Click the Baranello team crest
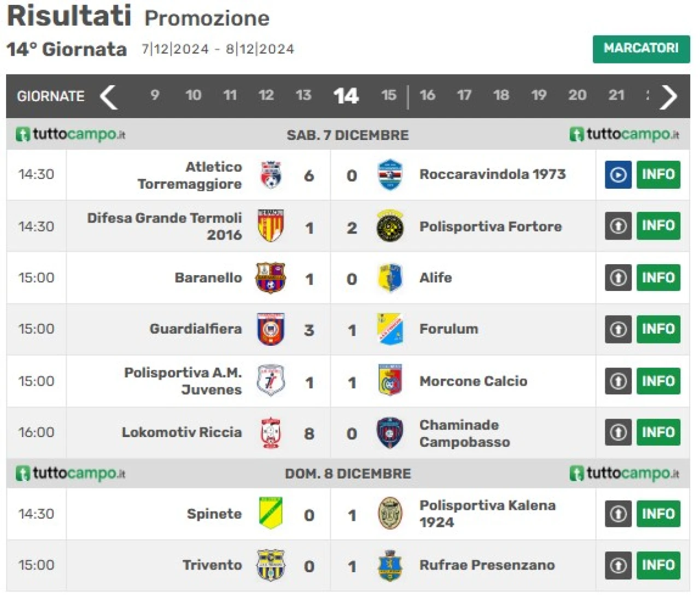700x599 pixels. pyautogui.click(x=270, y=277)
